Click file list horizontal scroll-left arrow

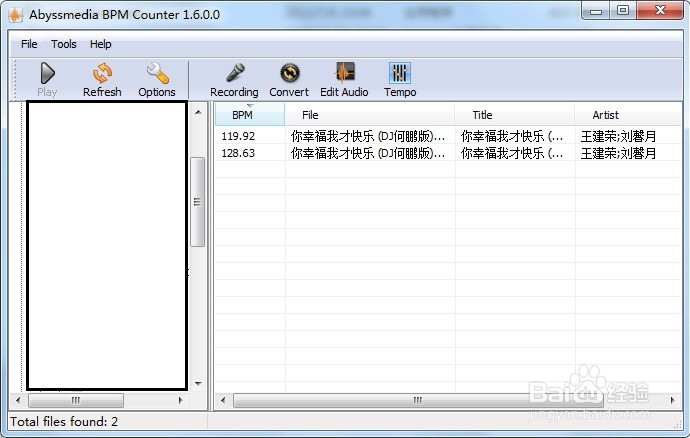223,400
